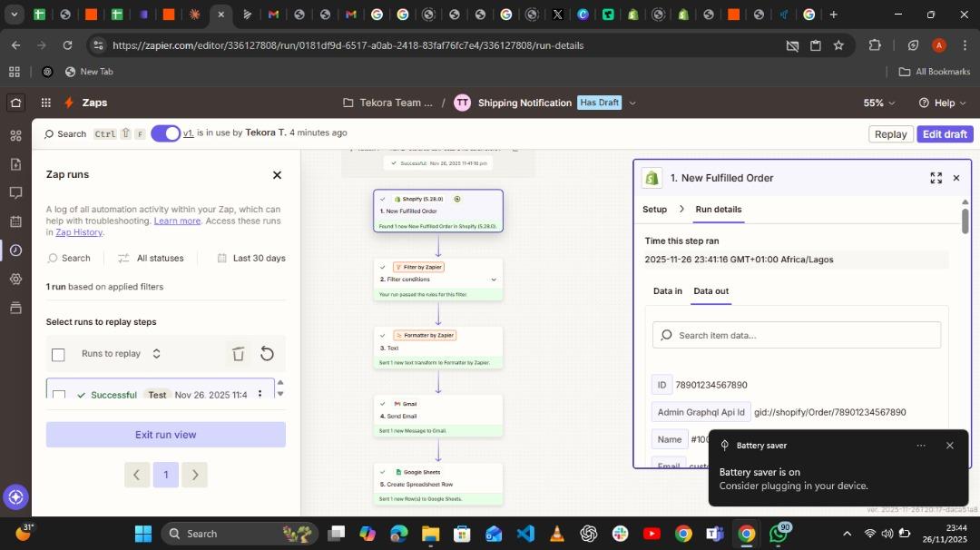Go to the next page of runs
Screen dimensions: 980x550
[194, 475]
